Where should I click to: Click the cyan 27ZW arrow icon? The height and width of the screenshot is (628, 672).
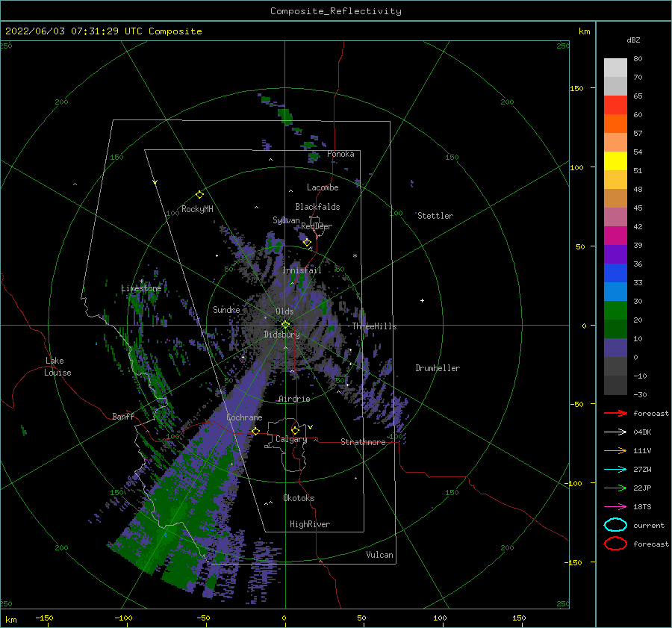click(615, 470)
